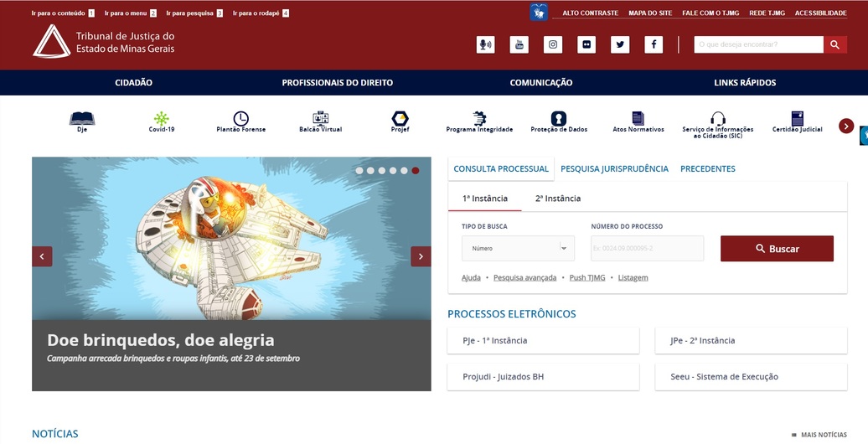
Task: Click 'Ir para o menu' skip link
Action: coord(130,13)
